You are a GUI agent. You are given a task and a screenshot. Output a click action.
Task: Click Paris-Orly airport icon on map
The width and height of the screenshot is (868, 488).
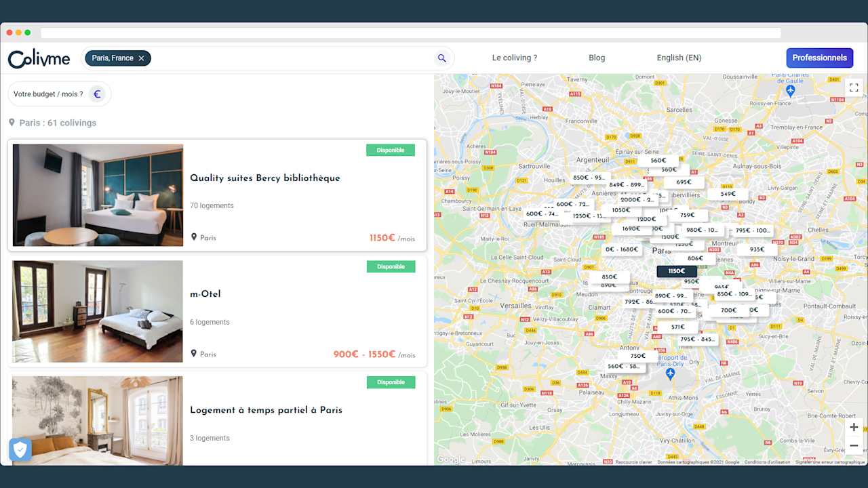point(670,373)
